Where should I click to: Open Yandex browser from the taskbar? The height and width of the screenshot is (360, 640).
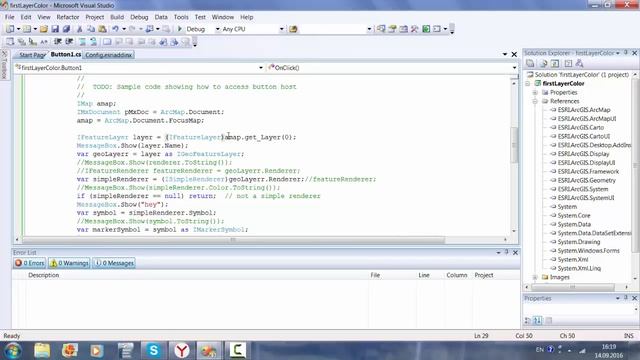[x=182, y=350]
